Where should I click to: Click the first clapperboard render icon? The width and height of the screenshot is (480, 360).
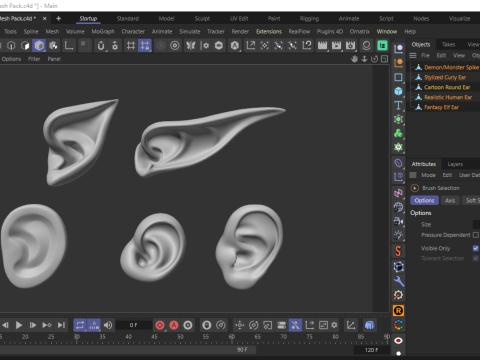322,45
